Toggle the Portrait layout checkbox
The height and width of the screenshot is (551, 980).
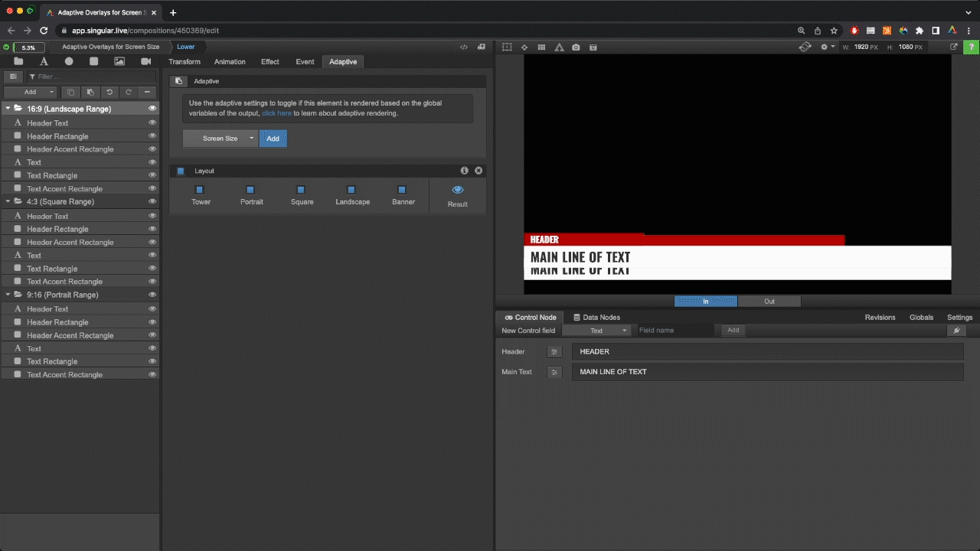250,190
